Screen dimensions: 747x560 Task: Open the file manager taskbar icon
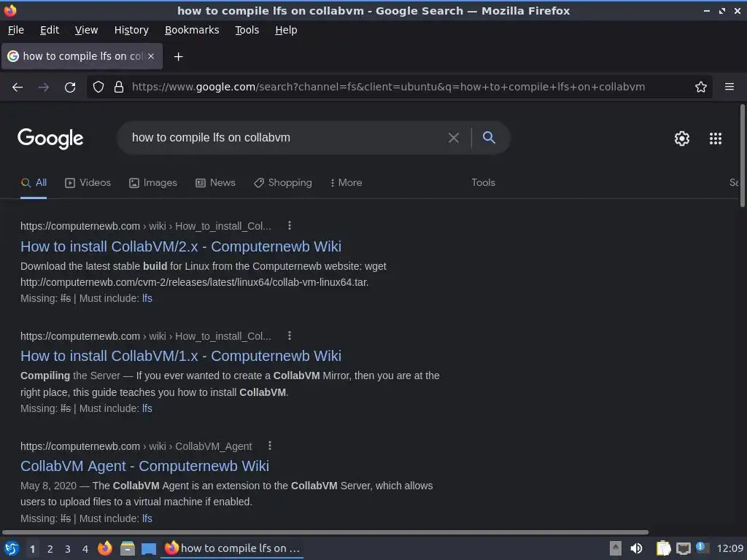coord(127,548)
